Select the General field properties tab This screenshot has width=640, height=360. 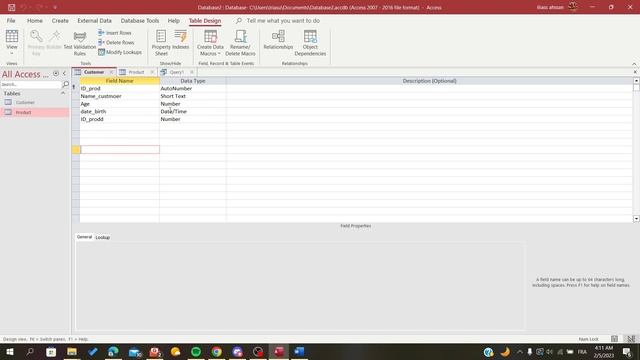point(84,237)
